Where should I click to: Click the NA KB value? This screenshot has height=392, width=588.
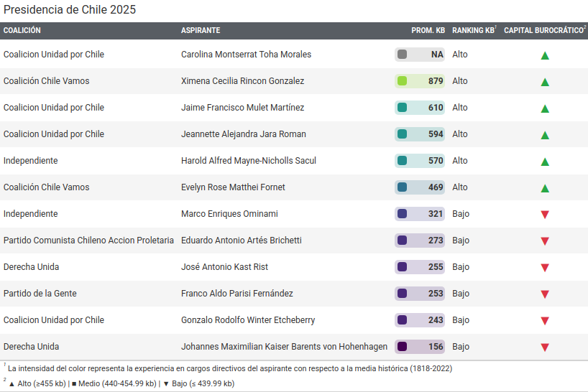click(x=437, y=55)
